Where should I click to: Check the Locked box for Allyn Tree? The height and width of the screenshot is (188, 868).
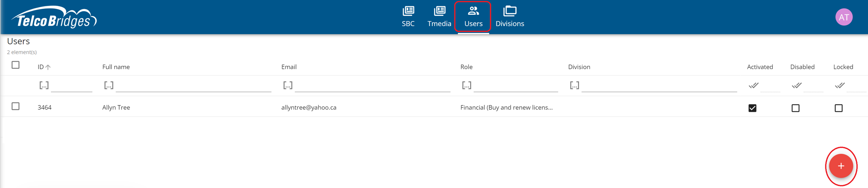click(x=838, y=108)
